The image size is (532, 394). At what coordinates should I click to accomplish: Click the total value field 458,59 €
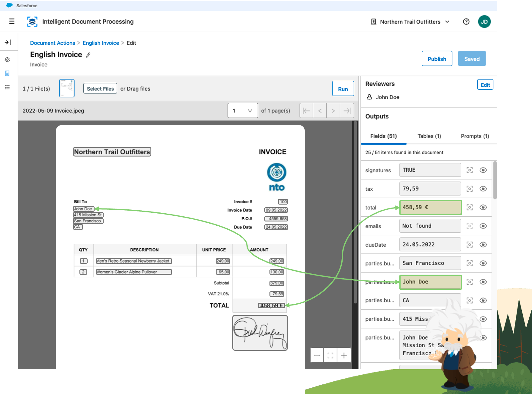point(430,207)
